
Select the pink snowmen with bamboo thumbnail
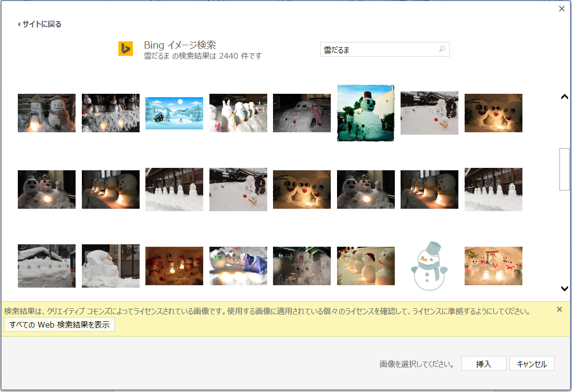click(493, 266)
